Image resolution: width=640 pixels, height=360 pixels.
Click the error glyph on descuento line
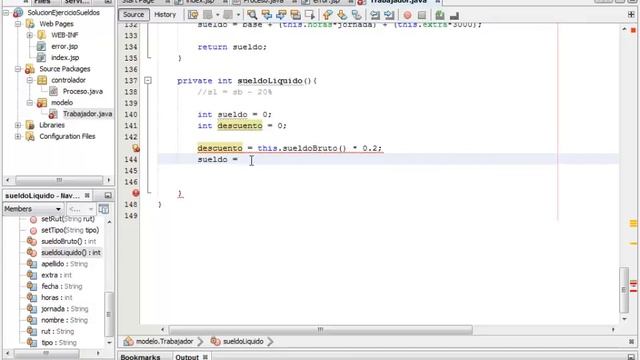tap(136, 149)
